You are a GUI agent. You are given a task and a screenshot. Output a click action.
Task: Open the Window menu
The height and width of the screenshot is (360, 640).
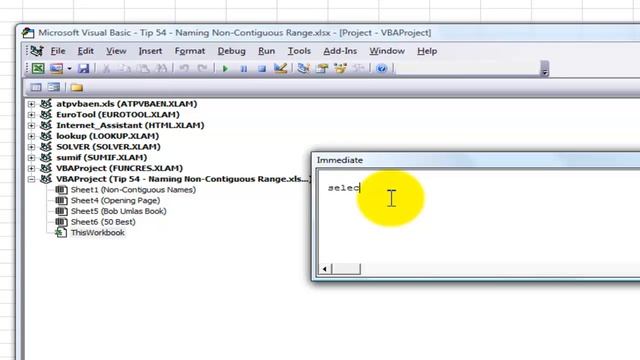tap(387, 51)
